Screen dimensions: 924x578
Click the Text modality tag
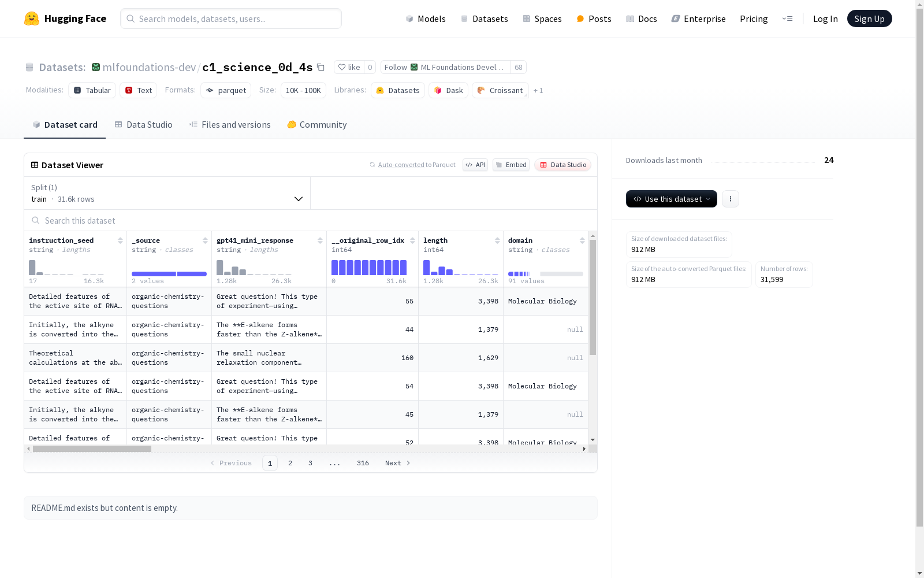[x=139, y=90]
